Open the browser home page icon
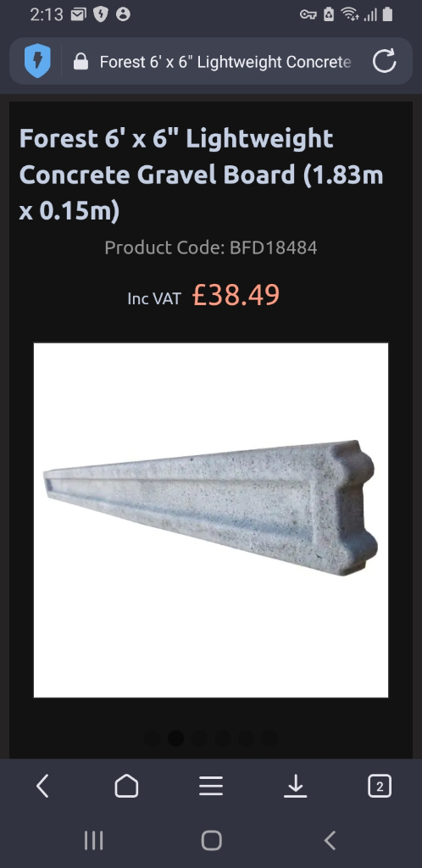422x868 pixels. tap(126, 786)
